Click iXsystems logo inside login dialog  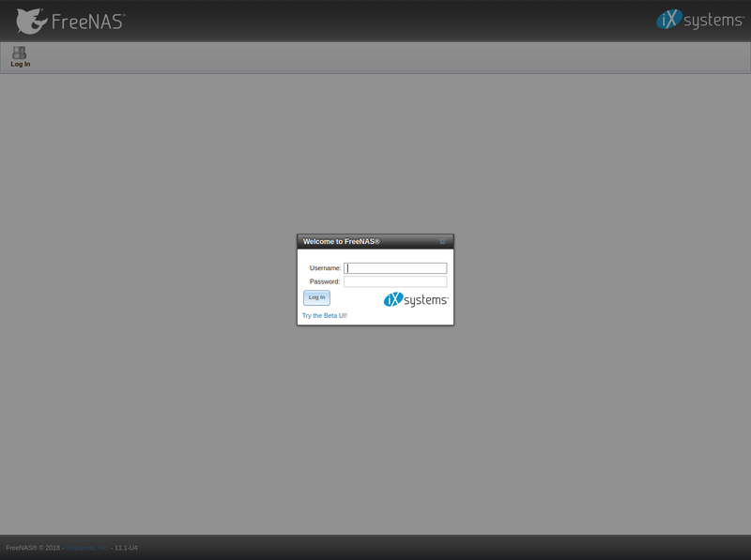click(416, 299)
